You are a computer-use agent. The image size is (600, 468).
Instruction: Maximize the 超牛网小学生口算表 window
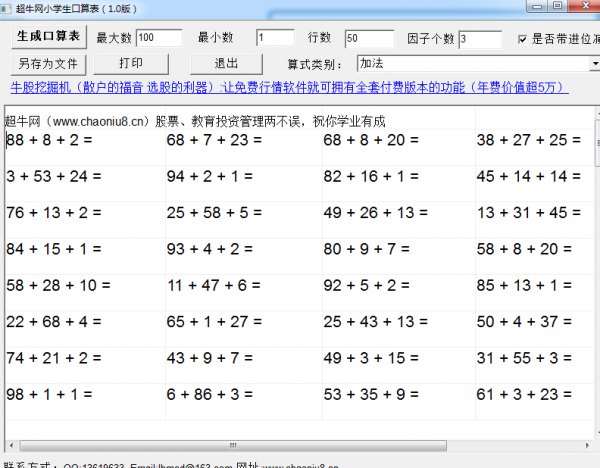point(558,6)
